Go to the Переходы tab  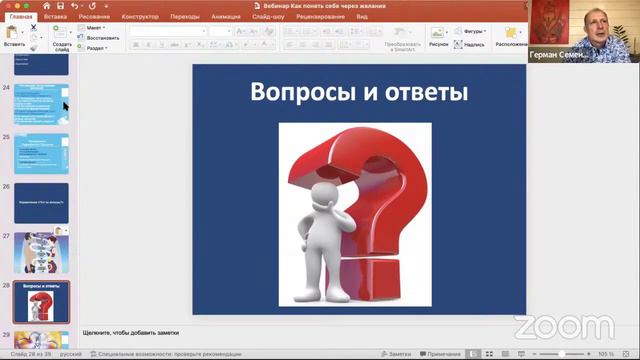click(185, 17)
